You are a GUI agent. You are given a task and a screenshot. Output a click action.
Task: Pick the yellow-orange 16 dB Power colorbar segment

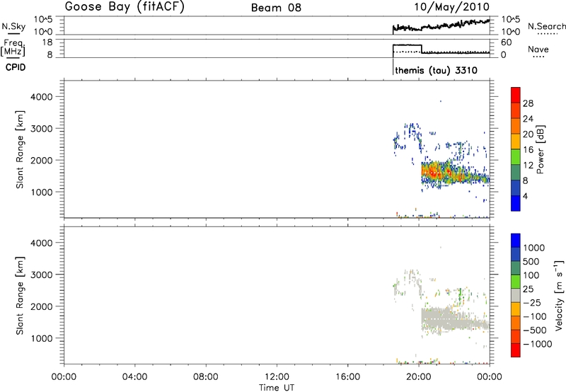pos(516,141)
